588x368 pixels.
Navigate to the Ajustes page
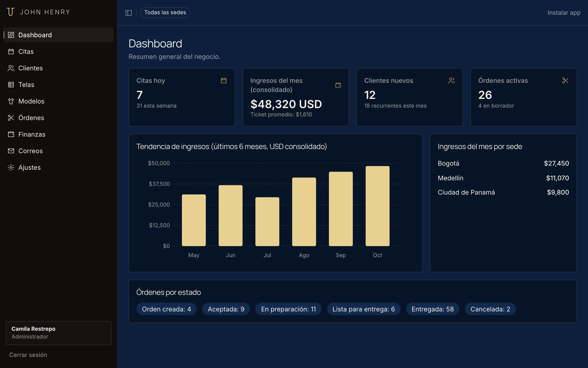point(59,167)
